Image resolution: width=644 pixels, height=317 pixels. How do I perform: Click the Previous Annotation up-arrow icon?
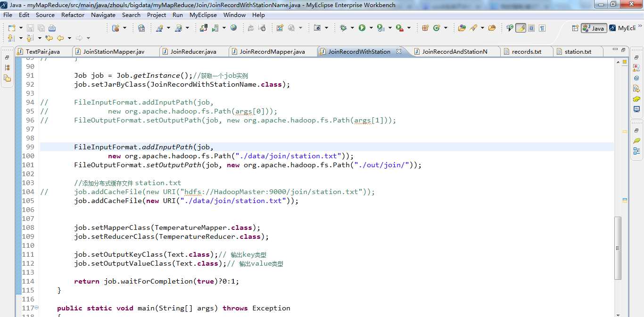pyautogui.click(x=30, y=38)
